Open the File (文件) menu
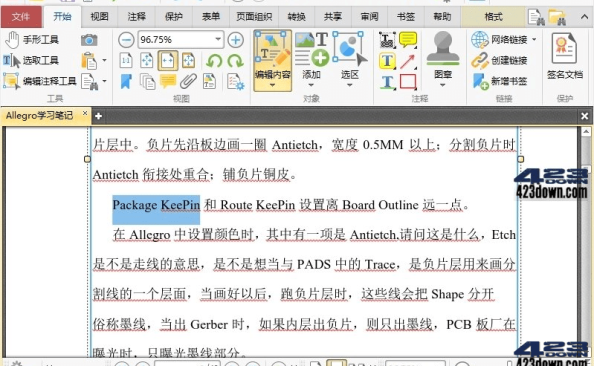 [x=21, y=17]
